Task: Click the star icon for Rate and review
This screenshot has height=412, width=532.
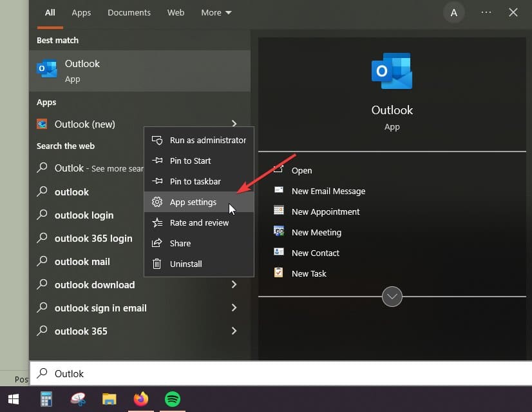Action: tap(157, 222)
